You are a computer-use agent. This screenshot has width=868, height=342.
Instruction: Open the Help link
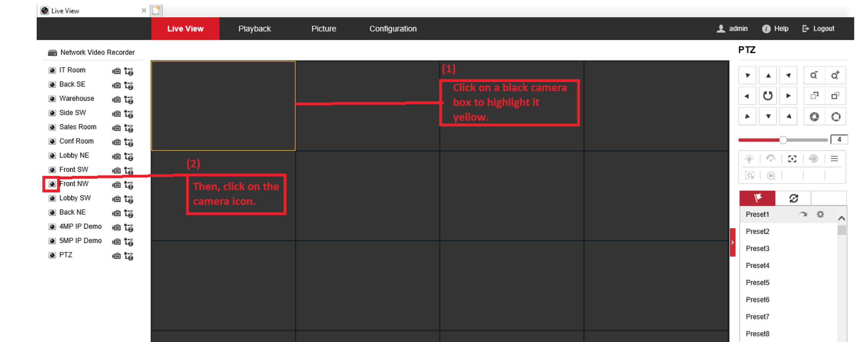775,28
